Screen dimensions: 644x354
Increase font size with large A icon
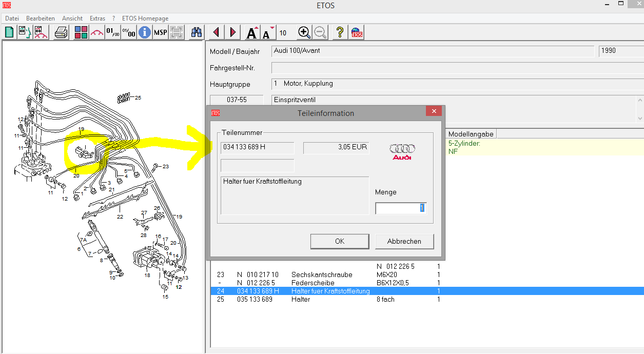coord(252,32)
